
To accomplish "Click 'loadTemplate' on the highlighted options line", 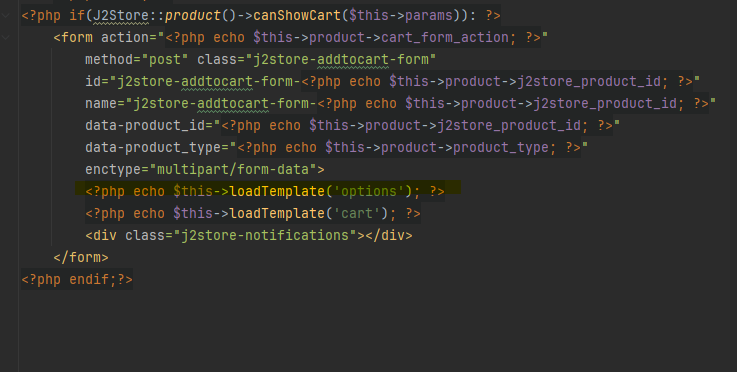I will pyautogui.click(x=277, y=191).
